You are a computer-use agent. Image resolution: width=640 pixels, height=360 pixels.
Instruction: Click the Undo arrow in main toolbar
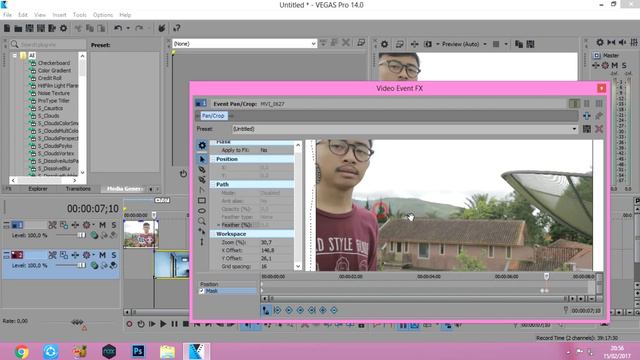click(x=118, y=28)
